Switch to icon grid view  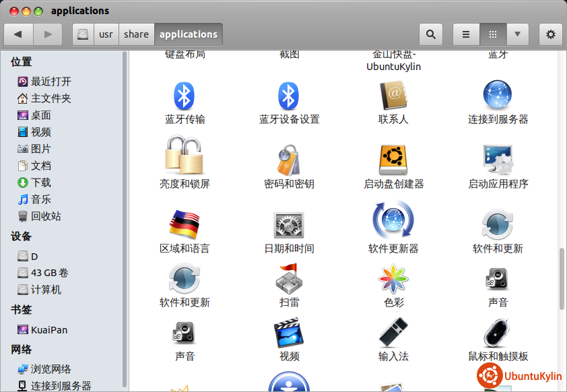coord(492,34)
